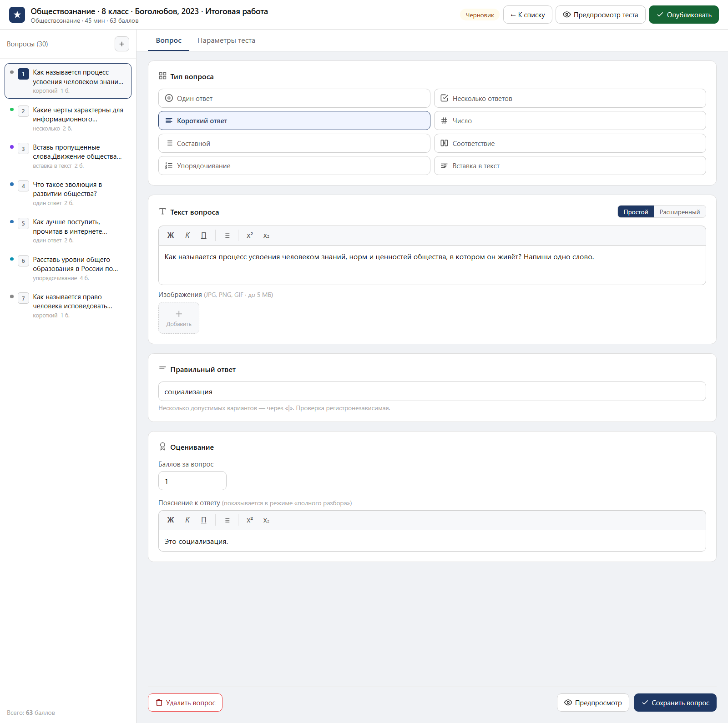Apply subscript in question text toolbar
Screen dimensions: 728x723
[x=266, y=236]
